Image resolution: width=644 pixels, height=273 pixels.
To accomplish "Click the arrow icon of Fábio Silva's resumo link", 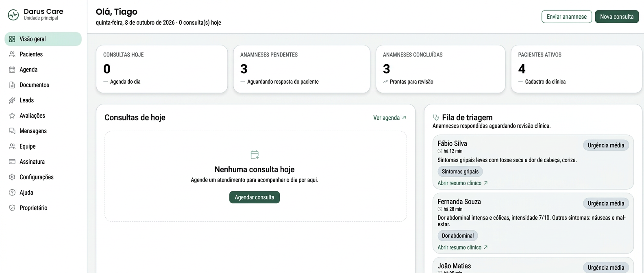I will click(x=486, y=183).
